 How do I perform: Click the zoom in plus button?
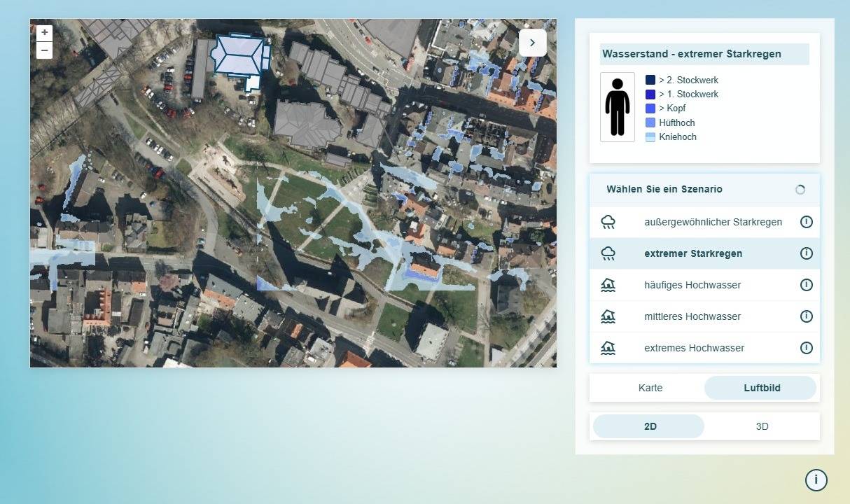[x=44, y=33]
